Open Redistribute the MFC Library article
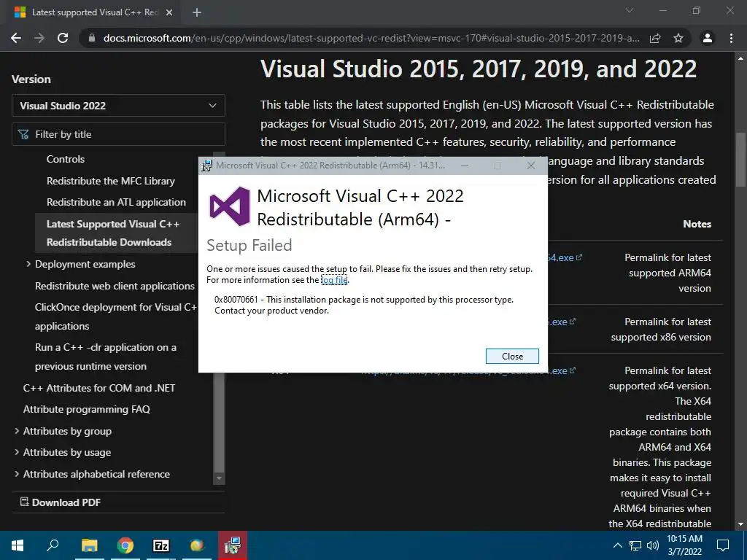 pyautogui.click(x=111, y=181)
